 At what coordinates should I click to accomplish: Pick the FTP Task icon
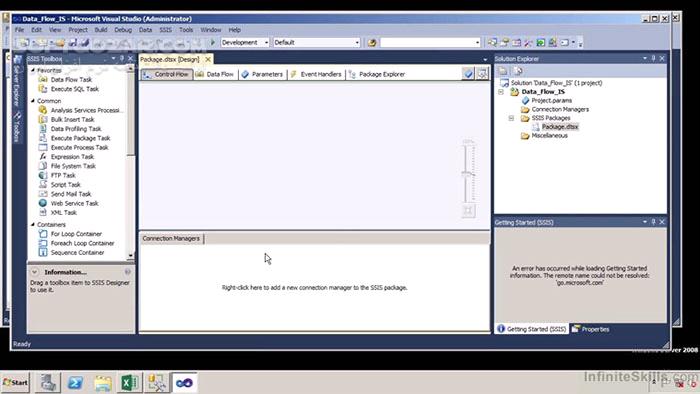click(x=43, y=175)
